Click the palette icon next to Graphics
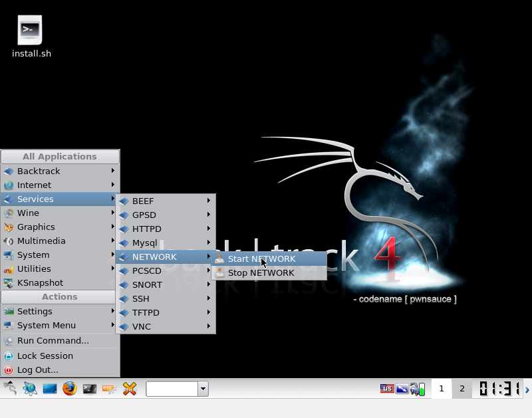532x418 pixels. (9, 227)
